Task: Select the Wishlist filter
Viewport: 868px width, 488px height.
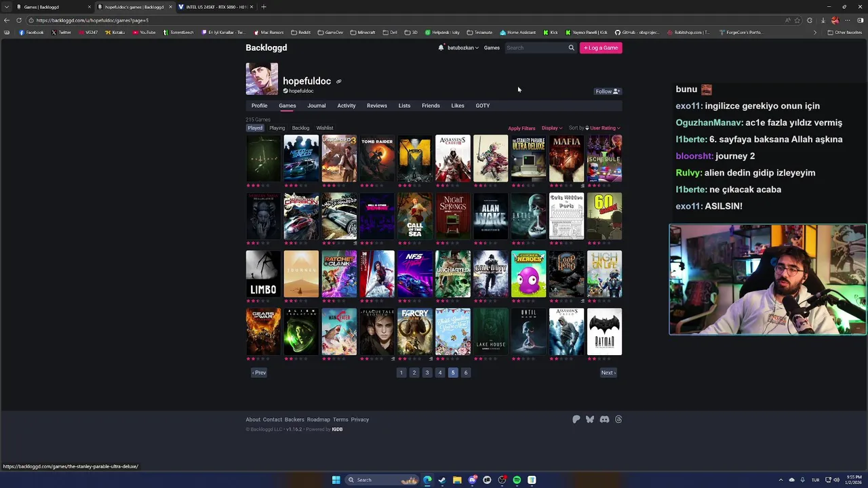Action: coord(325,128)
